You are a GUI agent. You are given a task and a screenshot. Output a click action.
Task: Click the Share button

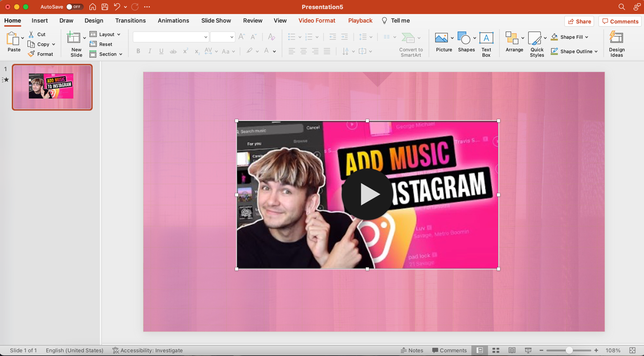(x=579, y=21)
